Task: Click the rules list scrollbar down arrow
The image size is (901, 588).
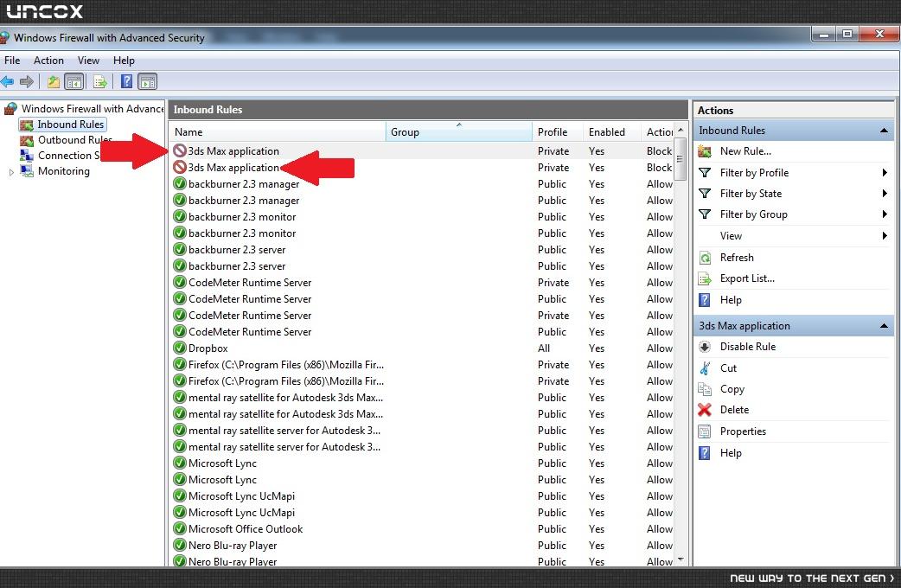Action: click(x=681, y=559)
